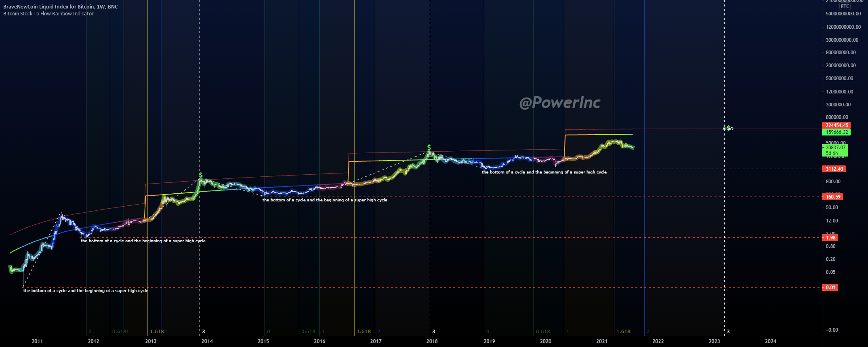The width and height of the screenshot is (868, 347).
Task: Click the 800000.00 price axis value
Action: (837, 117)
